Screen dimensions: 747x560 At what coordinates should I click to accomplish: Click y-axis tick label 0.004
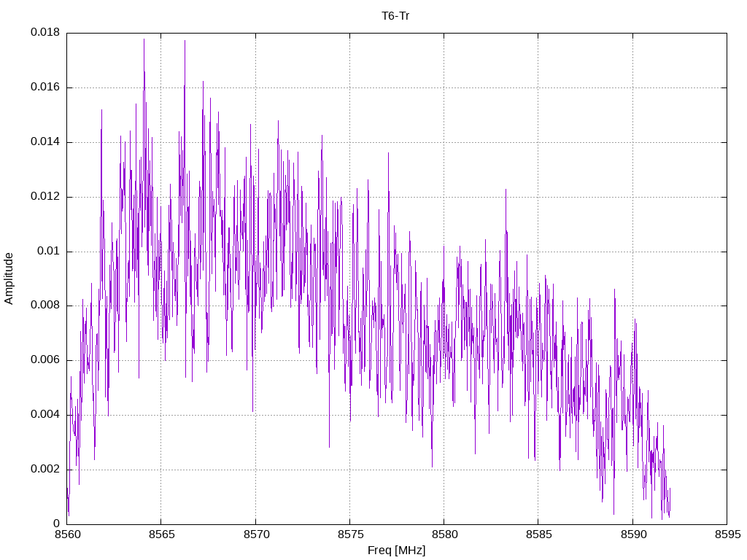click(45, 414)
